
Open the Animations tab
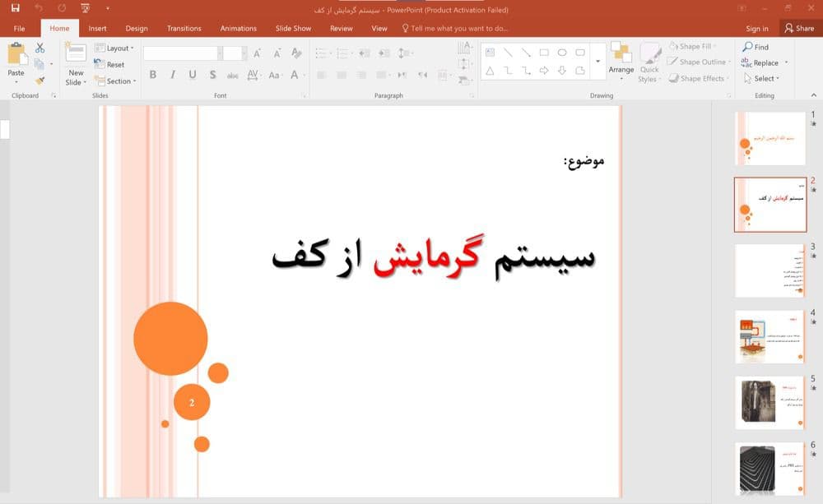239,28
